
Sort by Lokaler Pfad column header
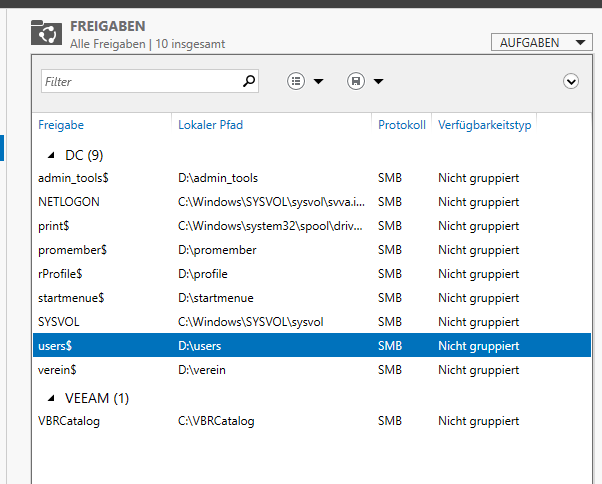(210, 125)
